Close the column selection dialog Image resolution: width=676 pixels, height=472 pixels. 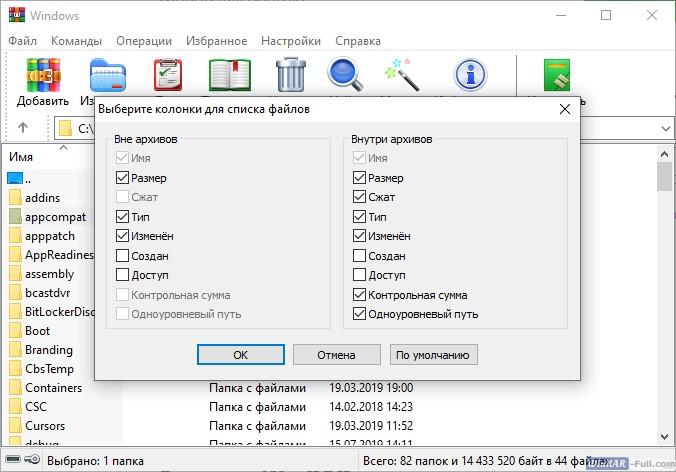pos(565,109)
